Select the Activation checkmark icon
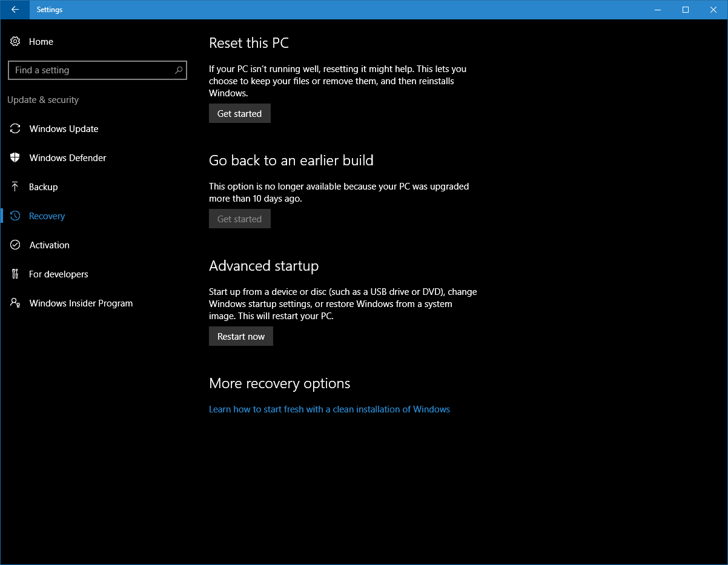 (15, 245)
